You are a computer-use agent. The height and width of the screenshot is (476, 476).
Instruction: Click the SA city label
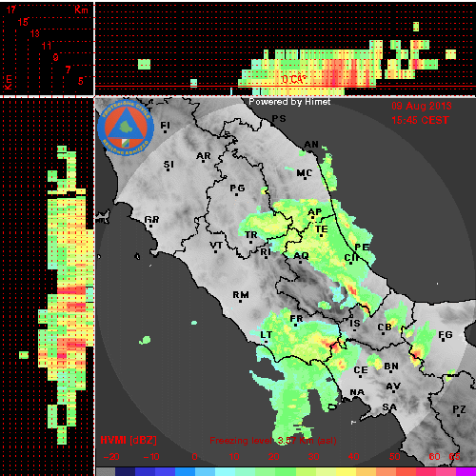pos(389,407)
